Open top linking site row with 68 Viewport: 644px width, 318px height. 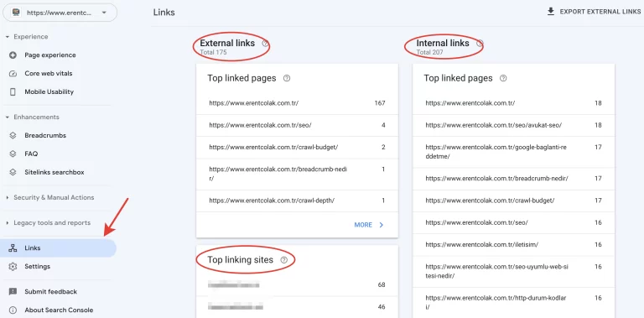click(298, 284)
